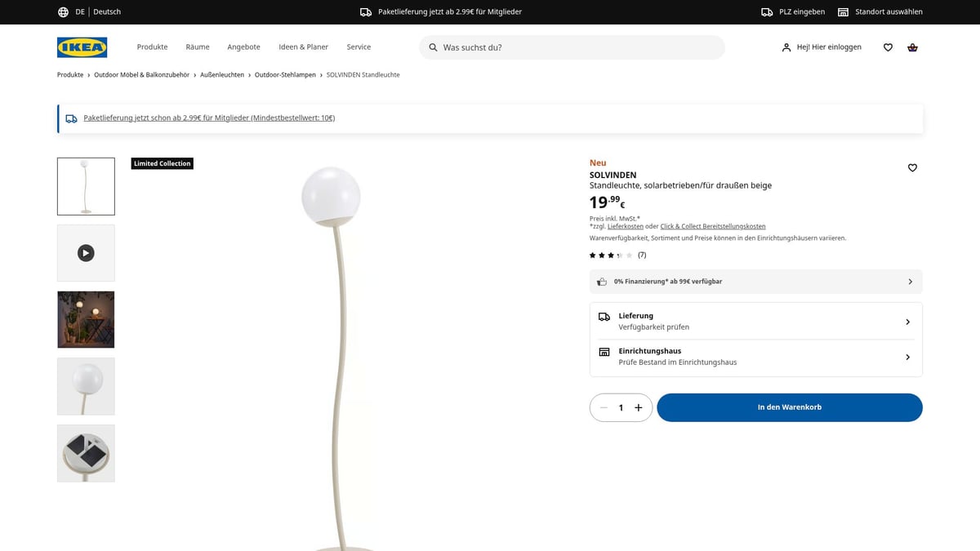The width and height of the screenshot is (980, 551).
Task: Play the product video thumbnail
Action: click(x=86, y=252)
